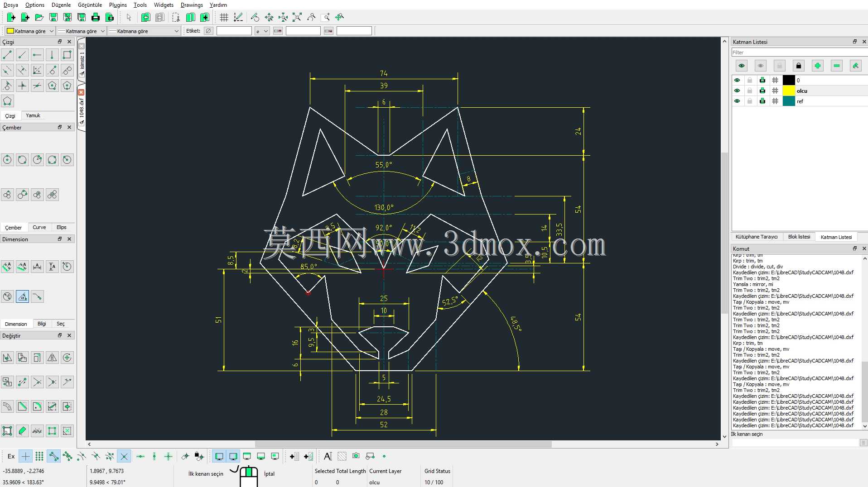
Task: Create a new drawing from toolbar
Action: [11, 17]
